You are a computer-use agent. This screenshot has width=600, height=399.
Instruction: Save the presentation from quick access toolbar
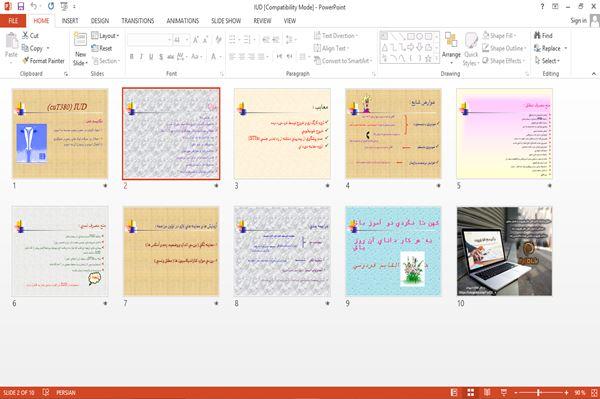(21, 7)
